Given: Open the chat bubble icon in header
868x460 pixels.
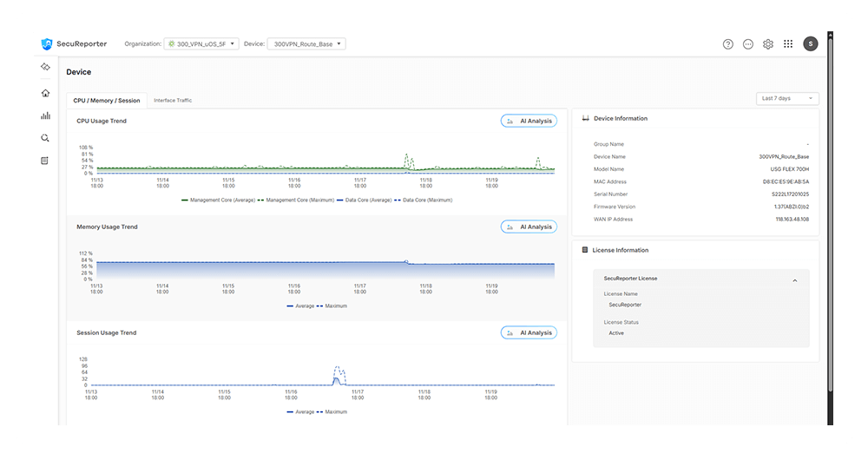Looking at the screenshot, I should coord(748,44).
